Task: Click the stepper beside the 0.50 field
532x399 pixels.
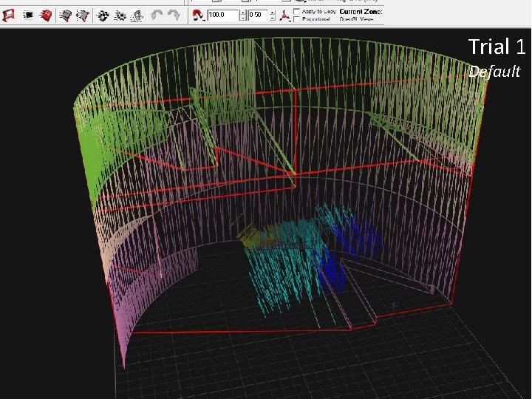Action: coord(273,15)
